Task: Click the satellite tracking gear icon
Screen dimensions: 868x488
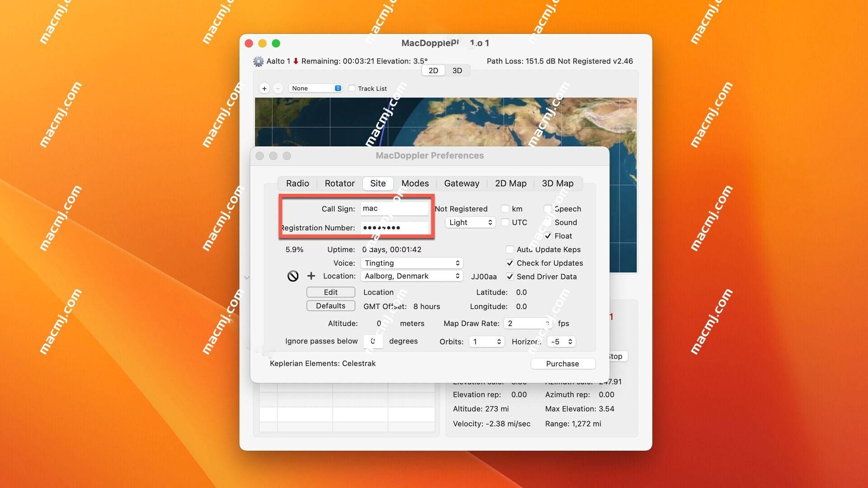Action: 258,61
